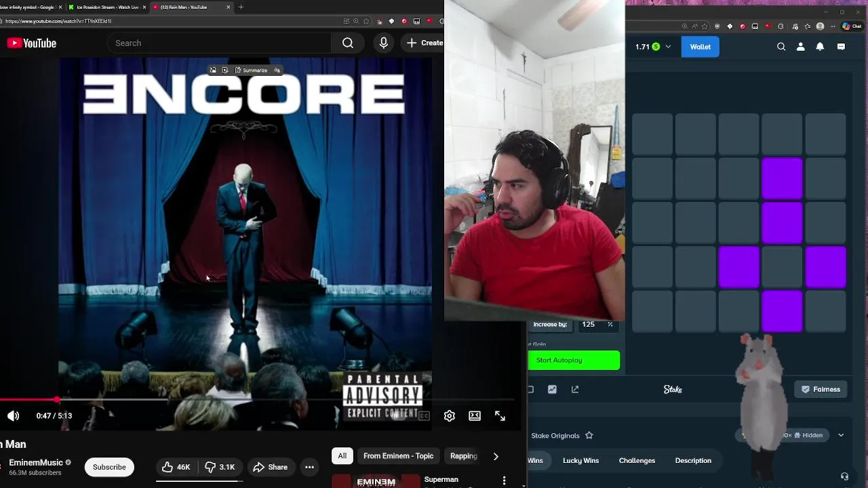Open Edge favorites list icon
Image resolution: width=868 pixels, height=488 pixels.
tap(807, 26)
